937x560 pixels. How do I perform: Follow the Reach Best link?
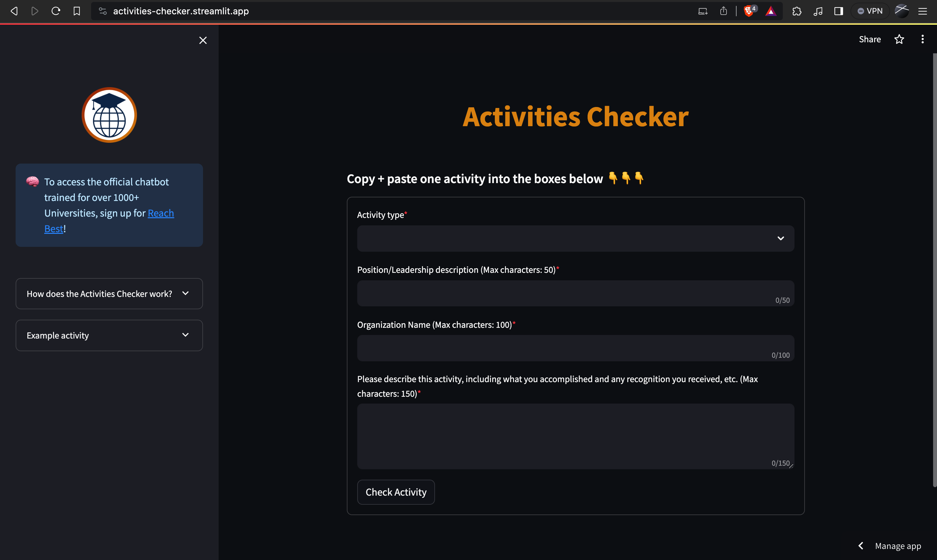(160, 213)
